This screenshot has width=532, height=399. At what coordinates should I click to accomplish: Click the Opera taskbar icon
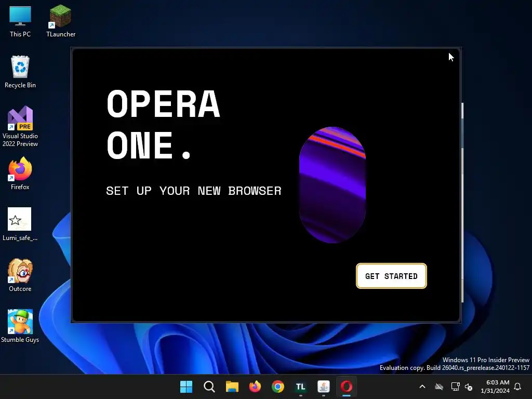click(x=347, y=387)
